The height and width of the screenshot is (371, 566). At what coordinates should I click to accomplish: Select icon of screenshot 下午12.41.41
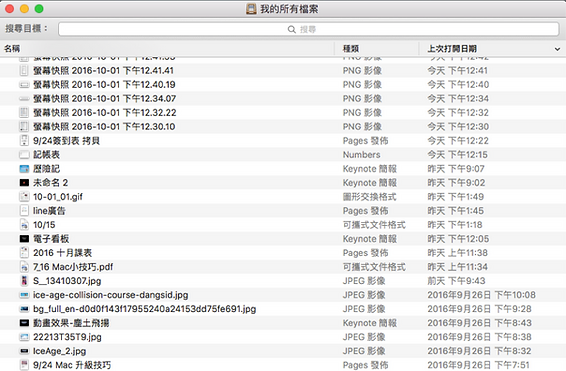[x=24, y=70]
